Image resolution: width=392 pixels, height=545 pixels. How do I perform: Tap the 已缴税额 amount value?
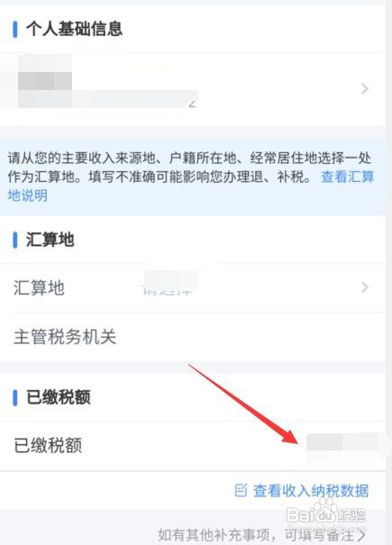point(342,447)
